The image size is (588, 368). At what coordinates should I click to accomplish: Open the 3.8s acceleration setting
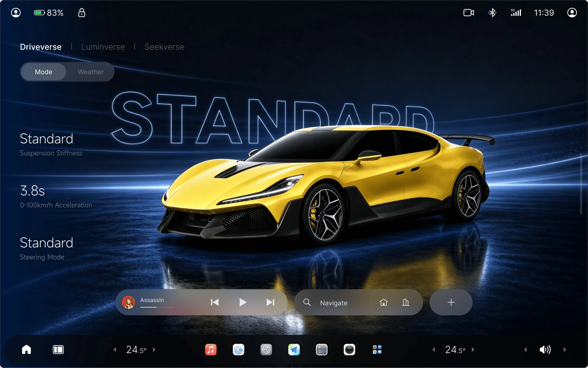(56, 196)
